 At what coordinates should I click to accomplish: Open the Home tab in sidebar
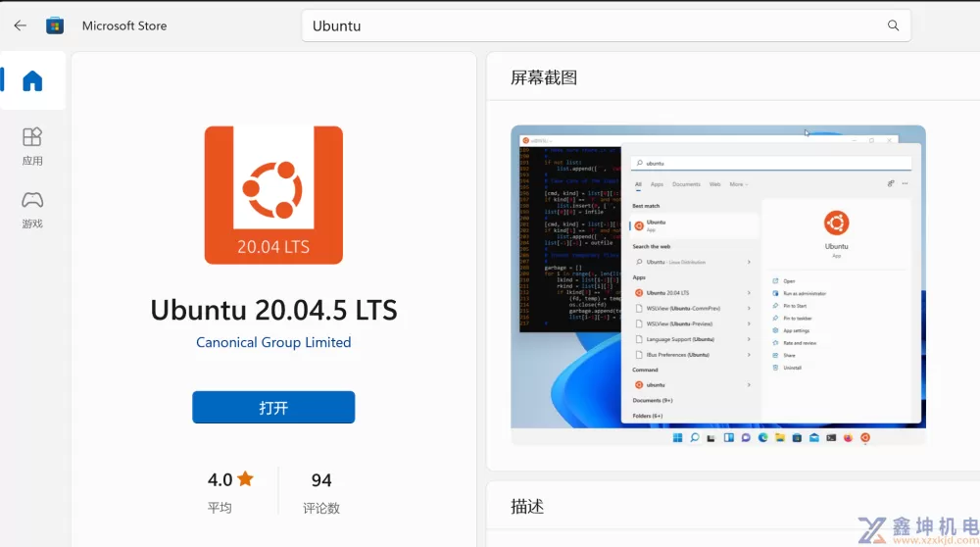coord(32,81)
